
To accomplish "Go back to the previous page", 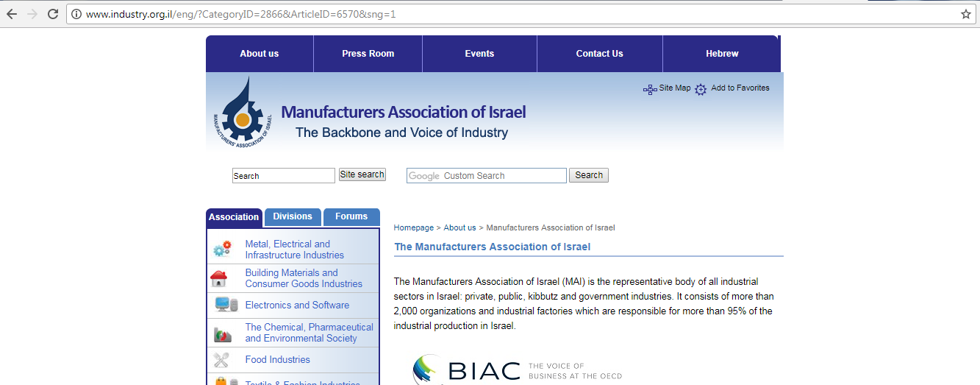I will coord(12,14).
